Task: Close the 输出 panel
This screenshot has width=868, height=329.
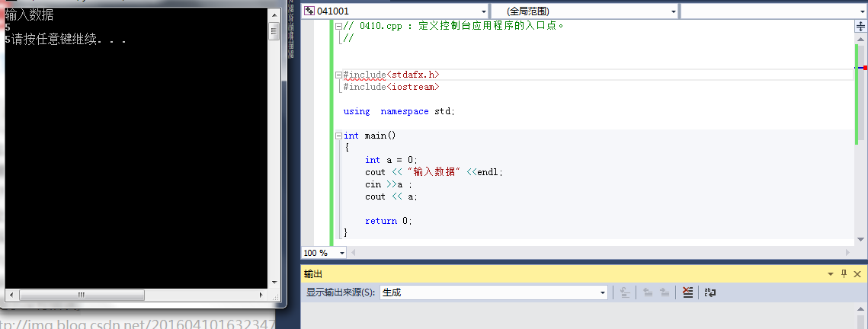Action: pos(857,273)
